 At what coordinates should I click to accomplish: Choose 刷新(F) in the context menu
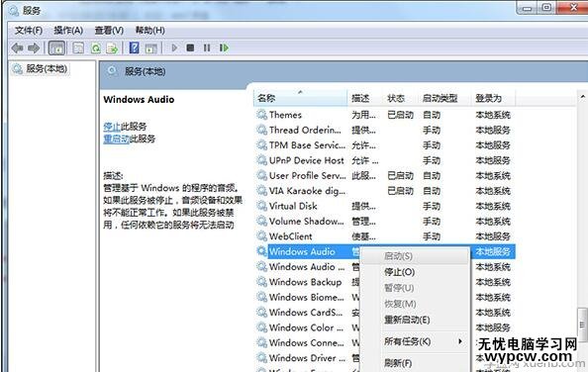pyautogui.click(x=398, y=363)
